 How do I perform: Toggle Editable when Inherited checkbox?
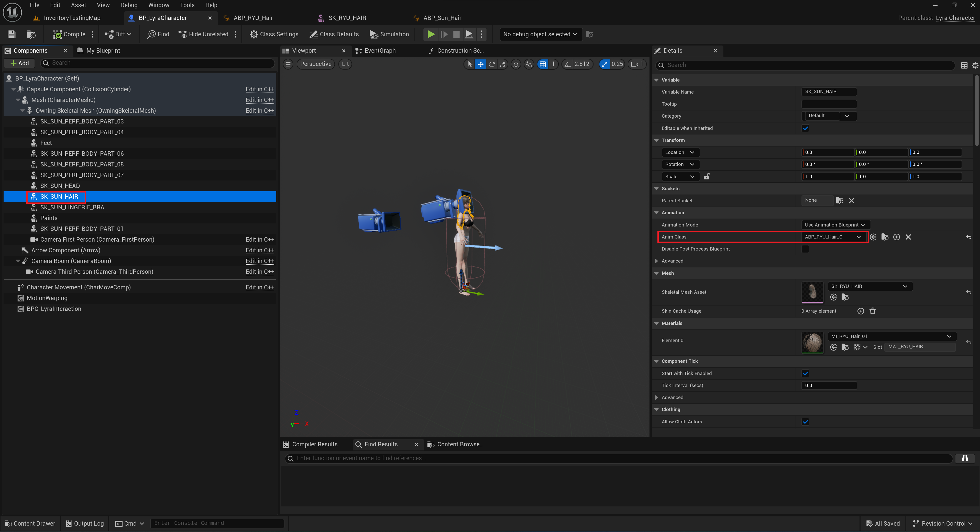[805, 128]
